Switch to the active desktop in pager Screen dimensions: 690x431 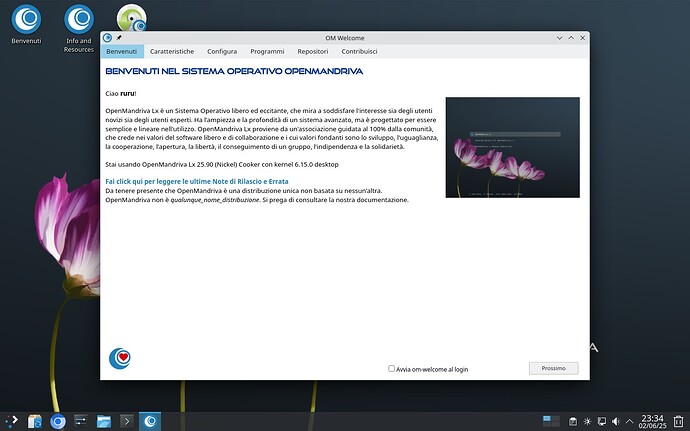[547, 418]
